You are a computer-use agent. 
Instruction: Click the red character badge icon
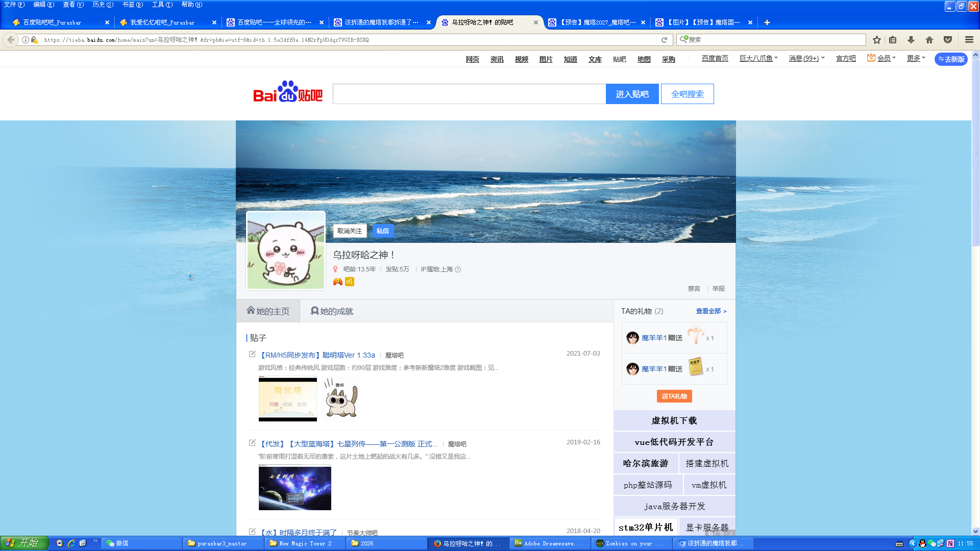tap(338, 282)
